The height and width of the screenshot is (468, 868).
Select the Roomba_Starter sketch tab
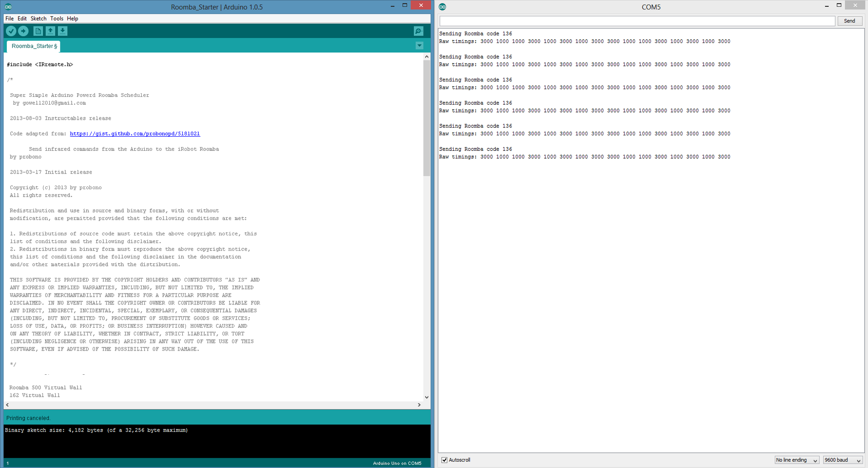(34, 46)
